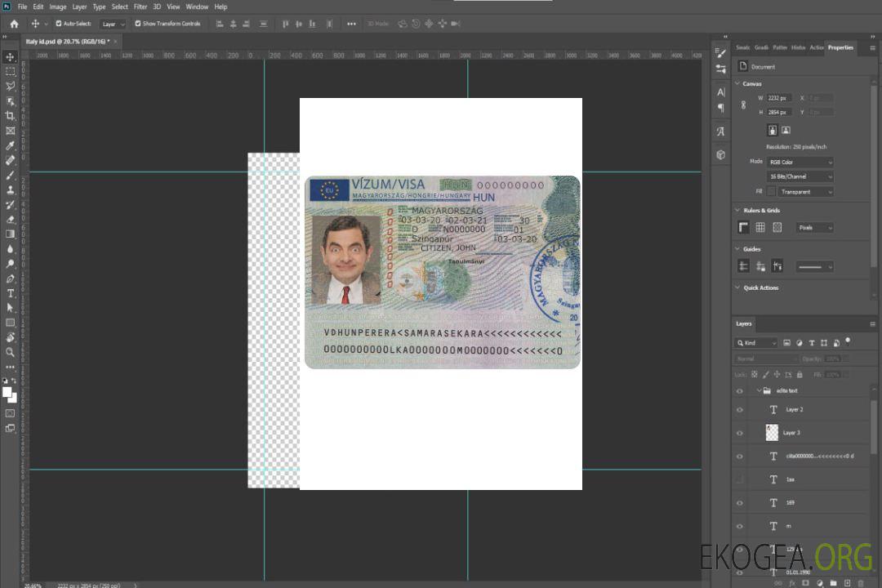
Task: Select the Zoom tool
Action: pos(10,352)
